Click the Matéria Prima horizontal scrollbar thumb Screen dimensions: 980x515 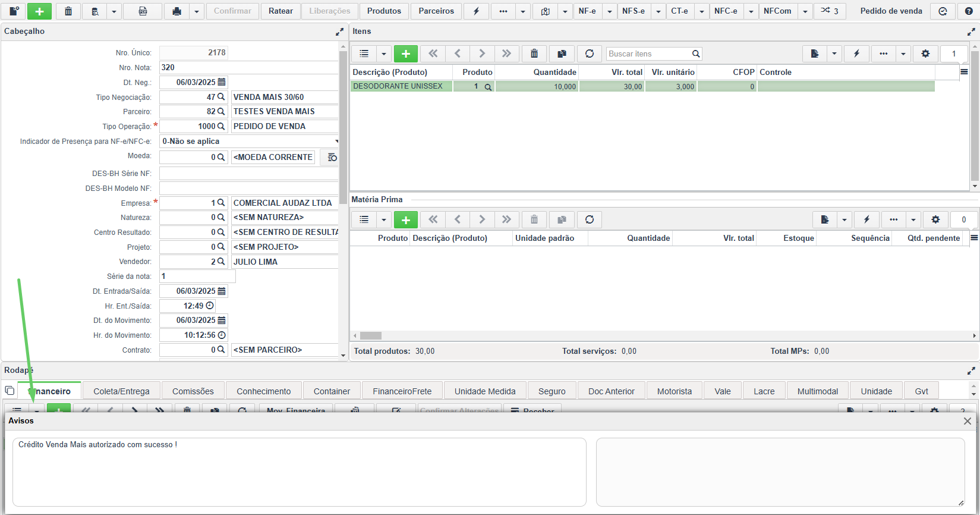click(370, 335)
